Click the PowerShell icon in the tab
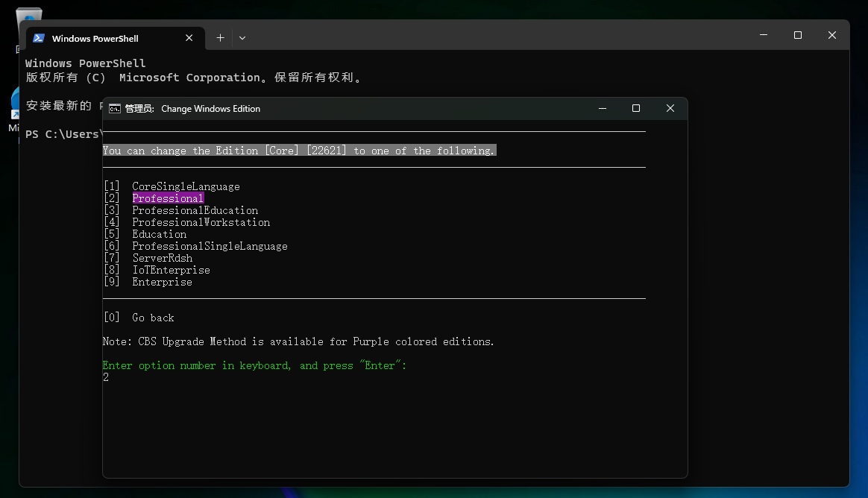 point(39,38)
